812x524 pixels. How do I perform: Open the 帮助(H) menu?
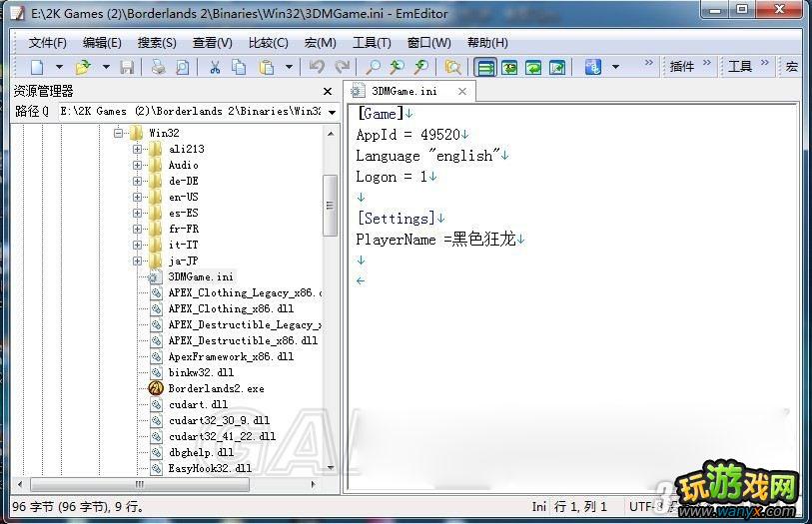[x=487, y=42]
